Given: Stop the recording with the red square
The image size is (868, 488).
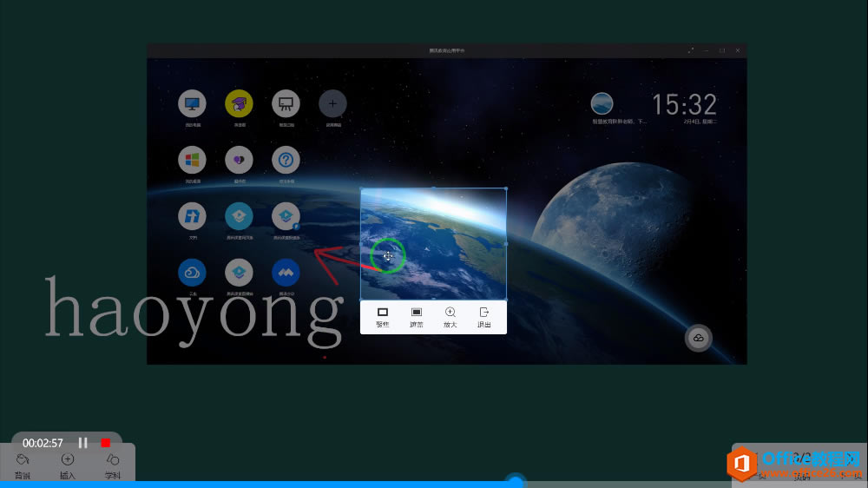Looking at the screenshot, I should [106, 443].
